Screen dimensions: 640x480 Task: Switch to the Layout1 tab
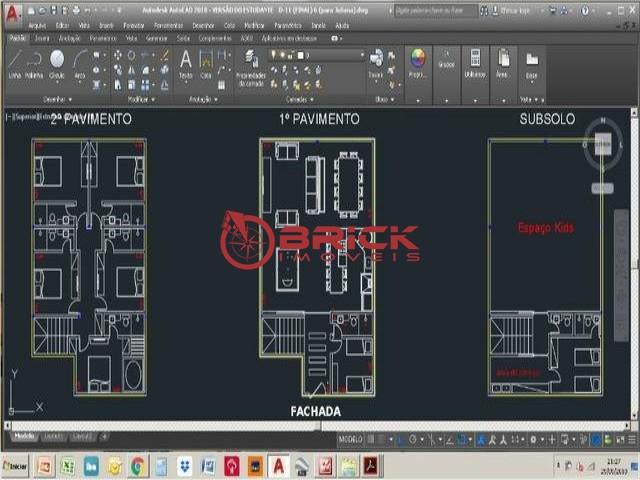tap(53, 437)
